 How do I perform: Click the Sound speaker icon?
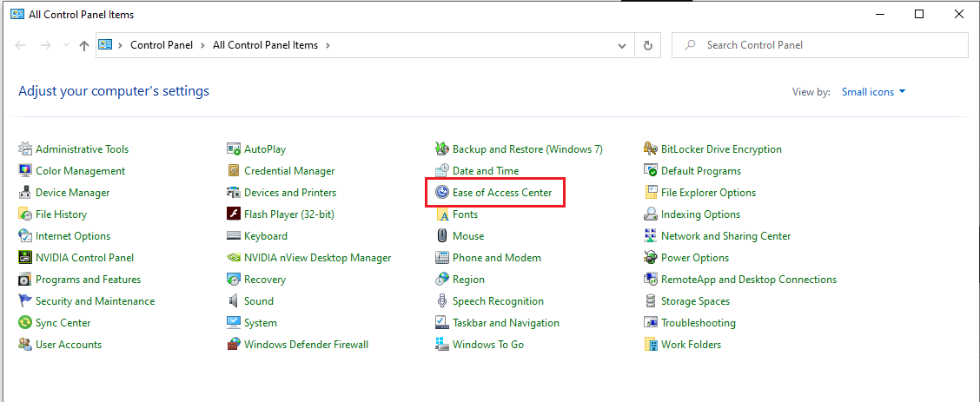234,301
